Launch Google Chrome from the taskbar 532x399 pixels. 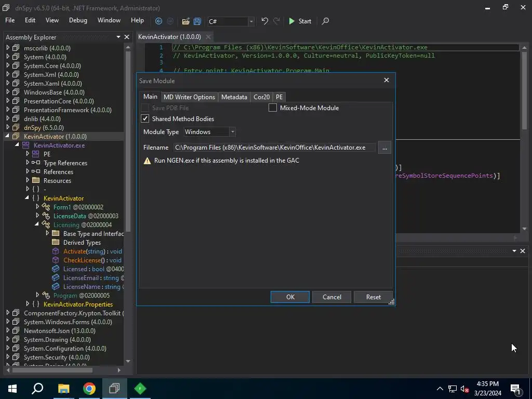[89, 389]
